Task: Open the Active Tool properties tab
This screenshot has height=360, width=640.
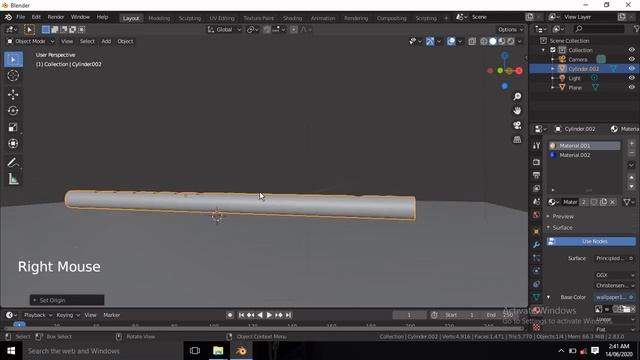Action: click(536, 146)
